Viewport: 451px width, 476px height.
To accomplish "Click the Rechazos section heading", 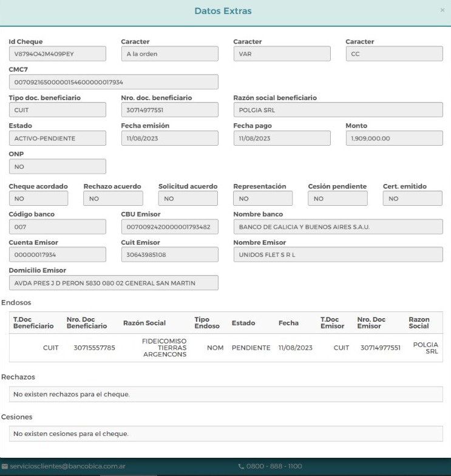I will point(18,377).
